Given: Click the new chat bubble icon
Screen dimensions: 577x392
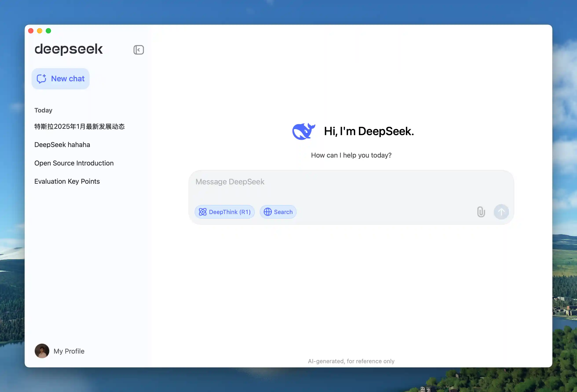Looking at the screenshot, I should click(x=42, y=79).
